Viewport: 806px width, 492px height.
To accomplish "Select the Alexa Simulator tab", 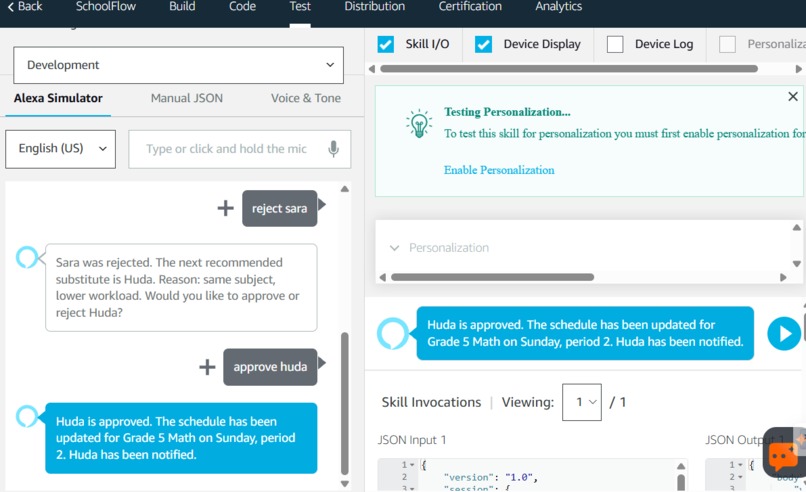I will click(58, 98).
